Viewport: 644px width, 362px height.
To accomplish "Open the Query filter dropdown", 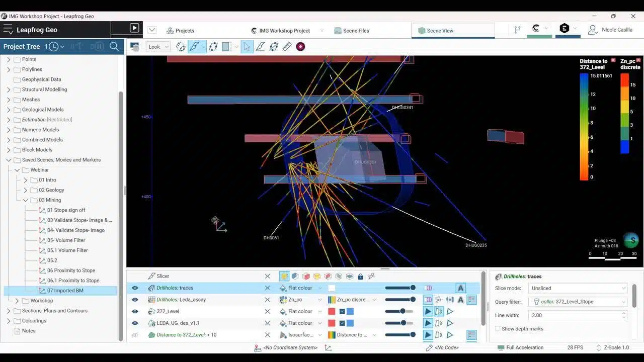I will pos(578,302).
